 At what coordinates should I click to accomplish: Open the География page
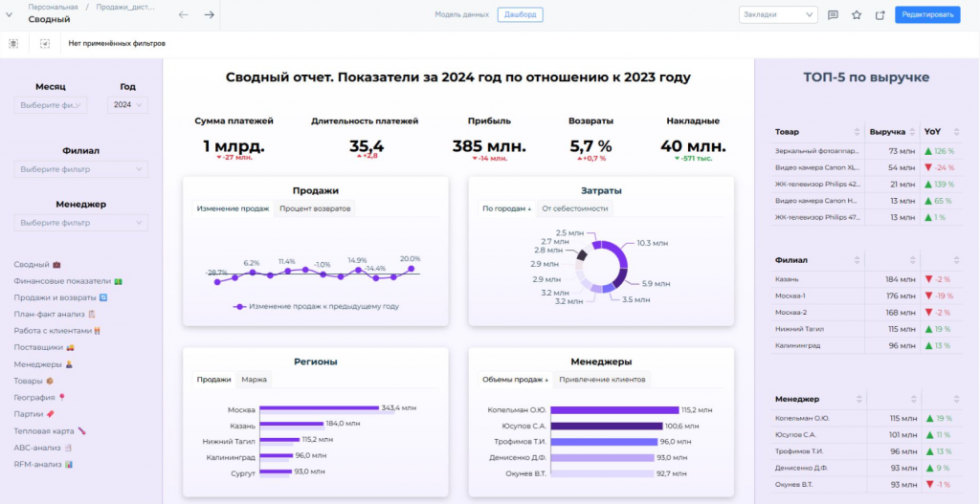pos(39,397)
